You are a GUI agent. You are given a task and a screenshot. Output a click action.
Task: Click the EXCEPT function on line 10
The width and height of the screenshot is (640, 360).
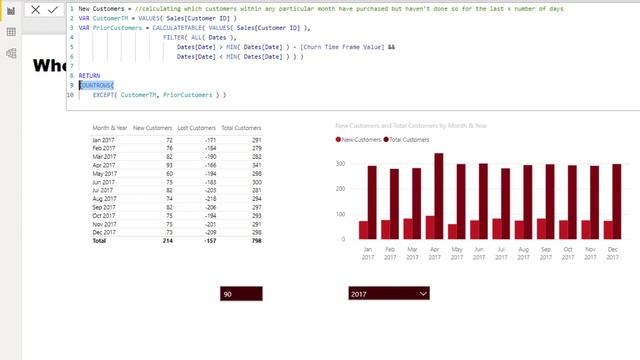coord(104,95)
